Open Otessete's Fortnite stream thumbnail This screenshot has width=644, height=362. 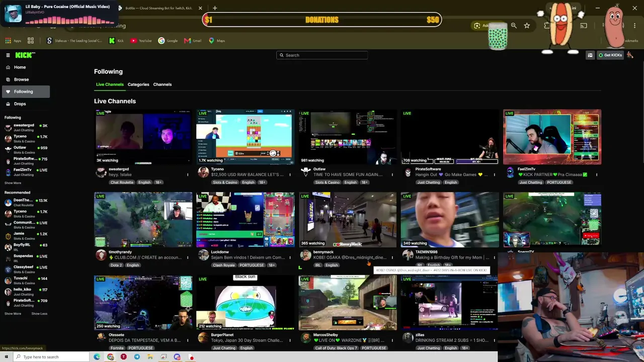pos(143,303)
